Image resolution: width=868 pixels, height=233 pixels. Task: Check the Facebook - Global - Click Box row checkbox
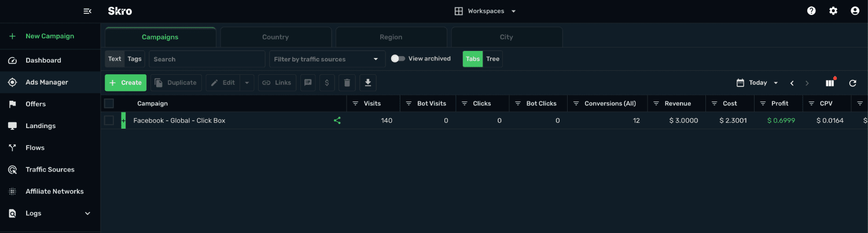click(109, 121)
